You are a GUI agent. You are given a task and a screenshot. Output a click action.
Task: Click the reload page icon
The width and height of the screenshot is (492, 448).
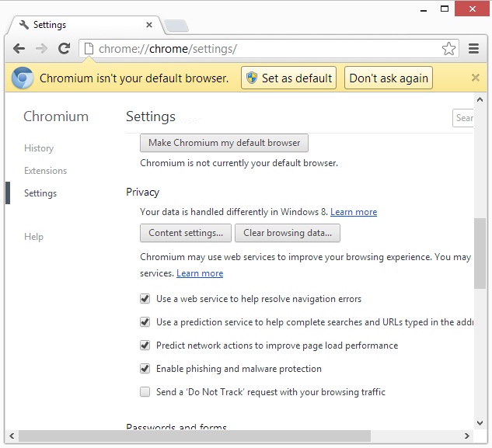coord(65,49)
